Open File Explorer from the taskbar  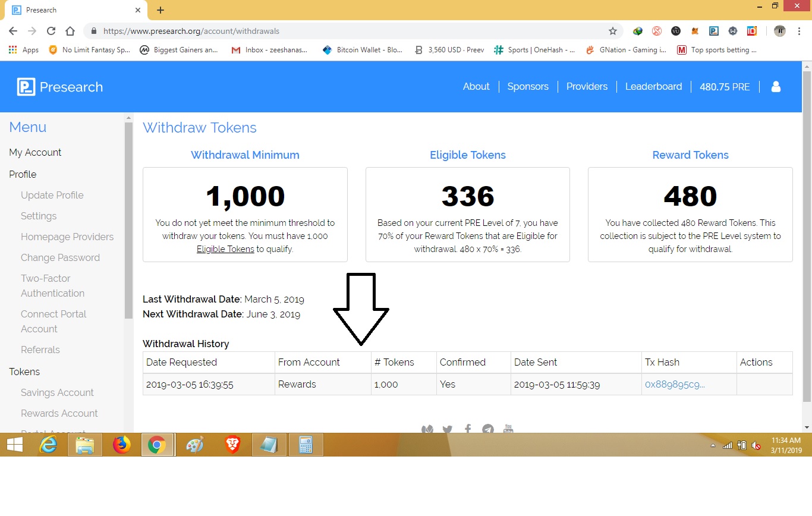[x=84, y=445]
